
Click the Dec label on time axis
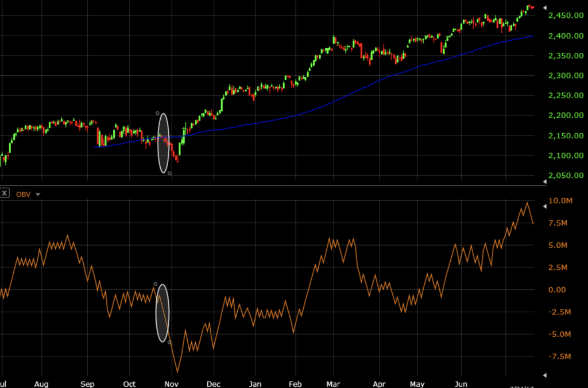pyautogui.click(x=214, y=383)
